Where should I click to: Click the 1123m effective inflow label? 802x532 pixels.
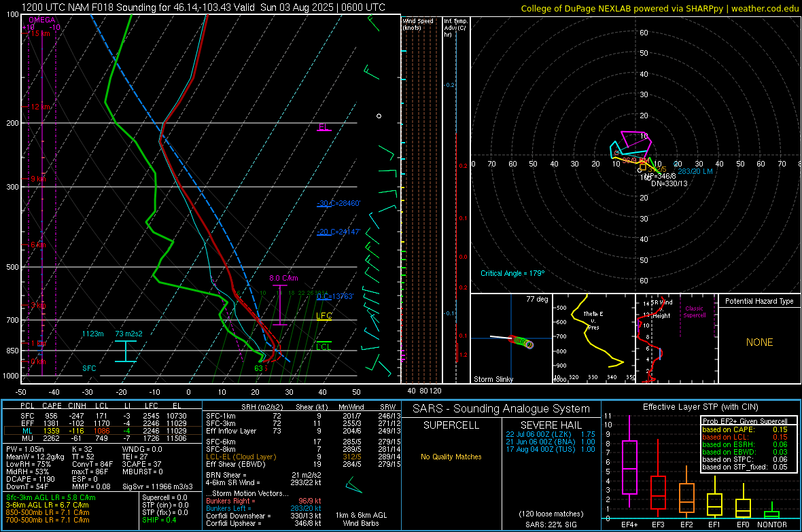[x=92, y=334]
